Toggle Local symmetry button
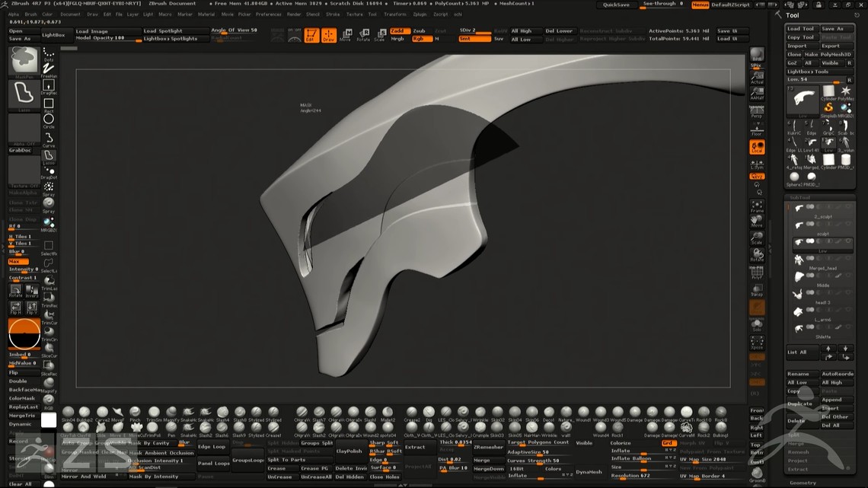This screenshot has height=488, width=868. [757, 147]
